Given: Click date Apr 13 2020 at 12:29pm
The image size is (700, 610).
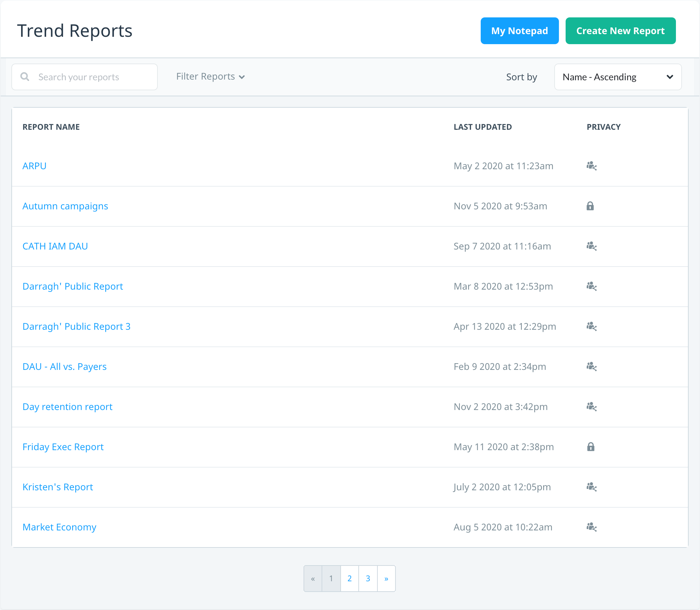Looking at the screenshot, I should pyautogui.click(x=505, y=327).
